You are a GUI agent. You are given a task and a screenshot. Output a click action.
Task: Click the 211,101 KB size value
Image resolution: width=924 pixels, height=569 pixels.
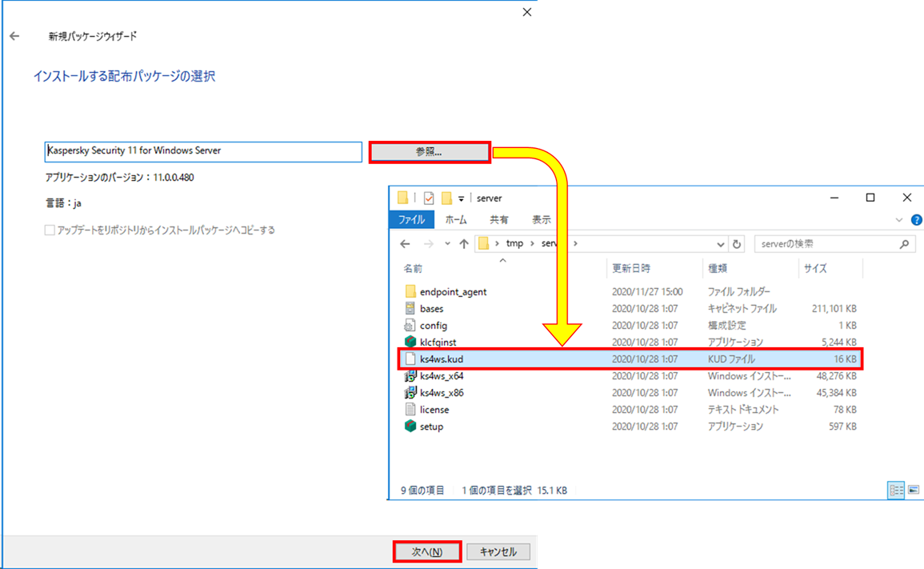(834, 308)
